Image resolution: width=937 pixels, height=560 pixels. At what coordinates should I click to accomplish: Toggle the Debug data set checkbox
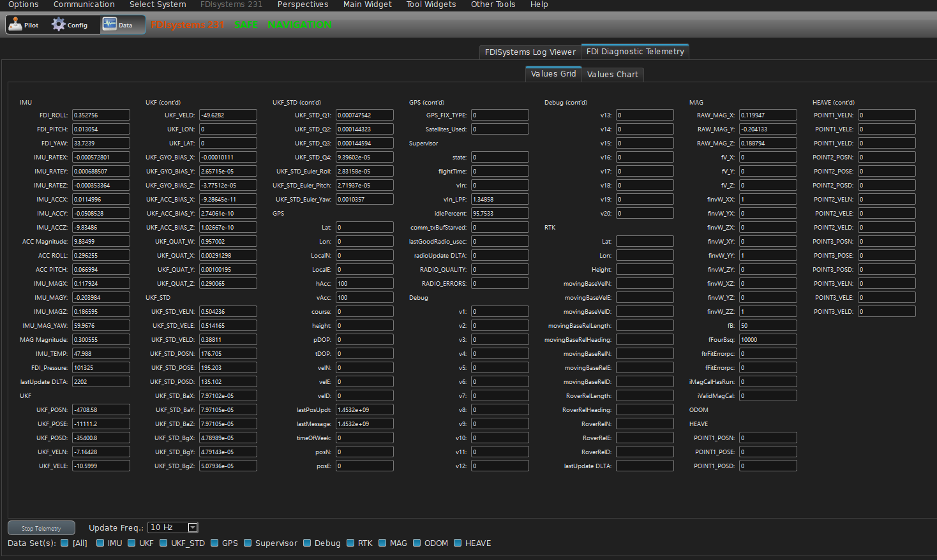coord(307,543)
